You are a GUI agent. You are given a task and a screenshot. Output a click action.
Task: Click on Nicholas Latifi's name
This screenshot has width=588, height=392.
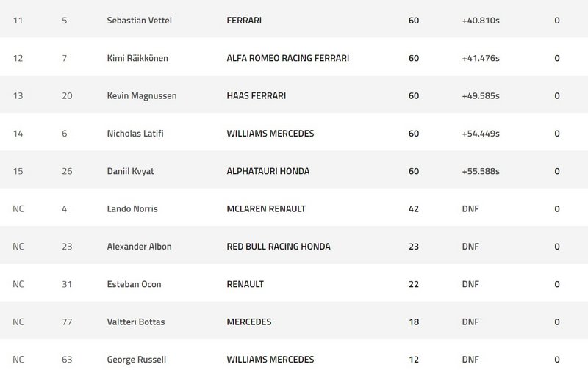[x=136, y=134]
